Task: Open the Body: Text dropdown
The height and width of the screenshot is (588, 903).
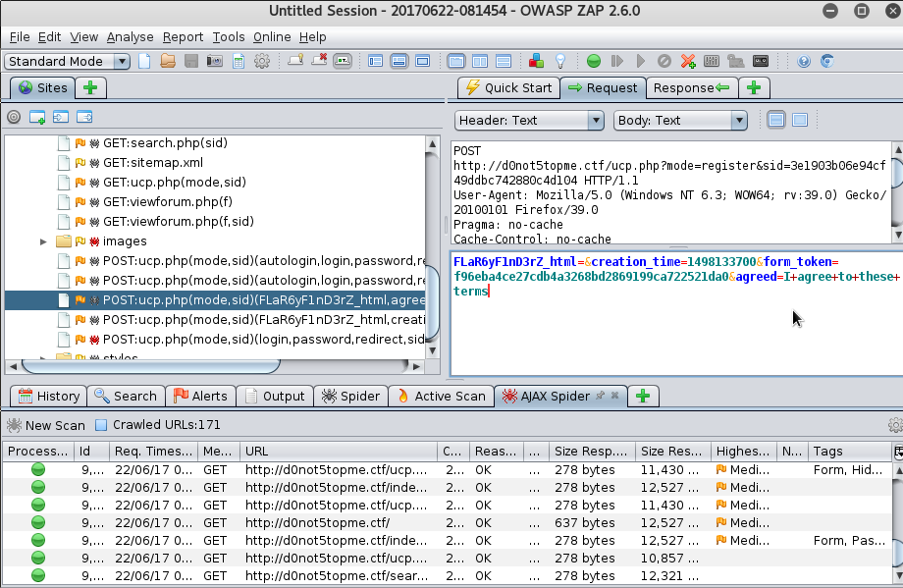Action: [680, 120]
